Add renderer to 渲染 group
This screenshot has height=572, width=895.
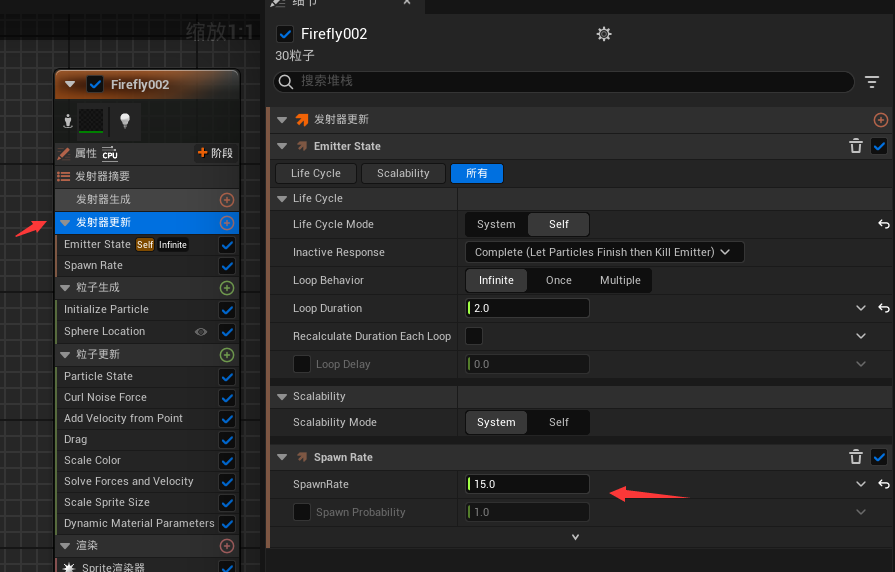tap(227, 546)
